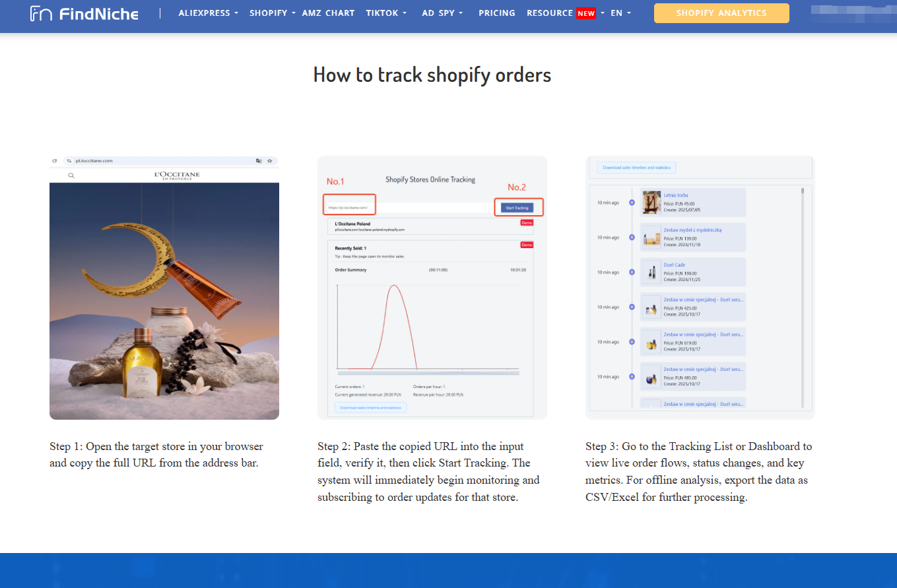Click the site info icon left of pl.loccitane.com
This screenshot has width=897, height=588.
[x=68, y=160]
